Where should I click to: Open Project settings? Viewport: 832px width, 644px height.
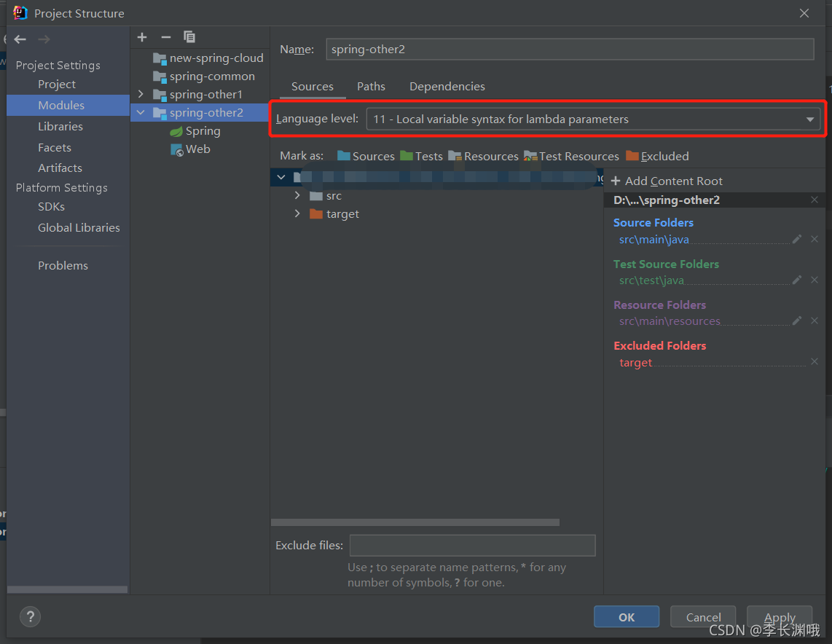click(x=57, y=85)
